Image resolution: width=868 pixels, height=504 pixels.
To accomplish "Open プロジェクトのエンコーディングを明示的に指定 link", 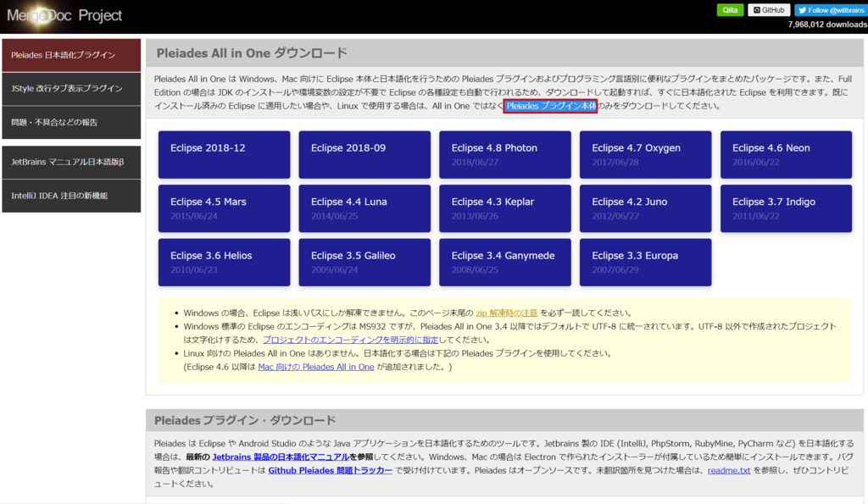I will click(350, 340).
